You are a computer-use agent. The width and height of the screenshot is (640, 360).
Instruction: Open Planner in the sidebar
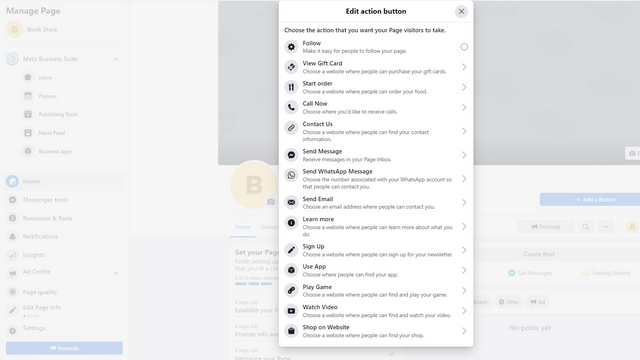(x=48, y=96)
